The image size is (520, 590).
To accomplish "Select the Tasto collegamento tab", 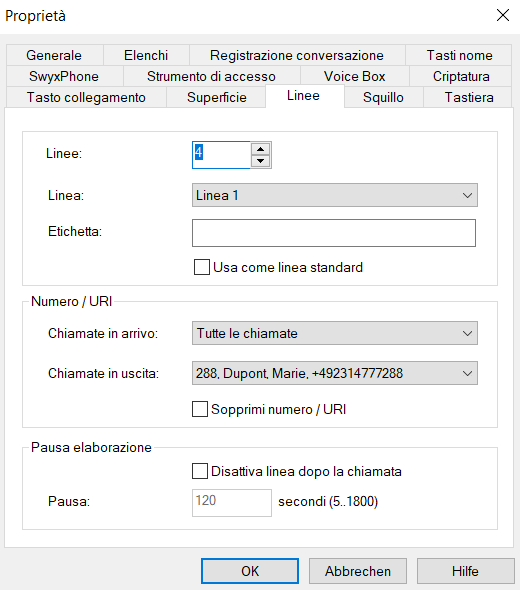I will (86, 97).
